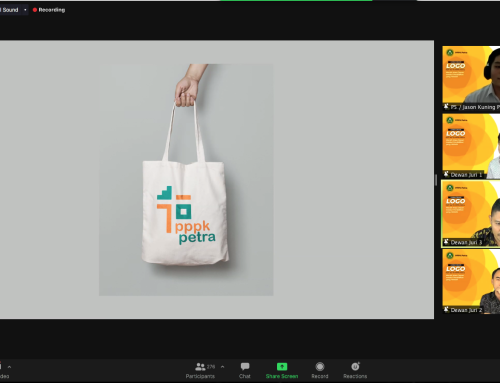
Task: Select the Dewan Juri 2 video thumbnail
Action: click(471, 282)
